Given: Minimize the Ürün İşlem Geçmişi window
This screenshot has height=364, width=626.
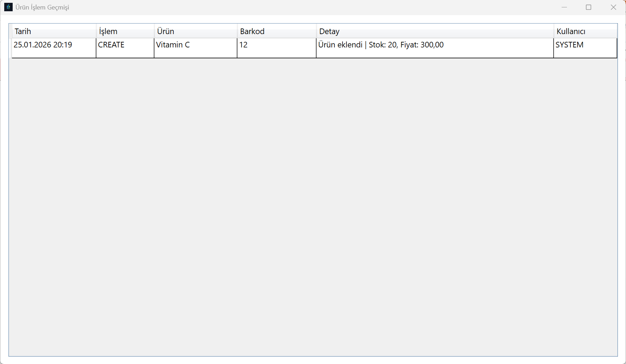Looking at the screenshot, I should coord(564,7).
